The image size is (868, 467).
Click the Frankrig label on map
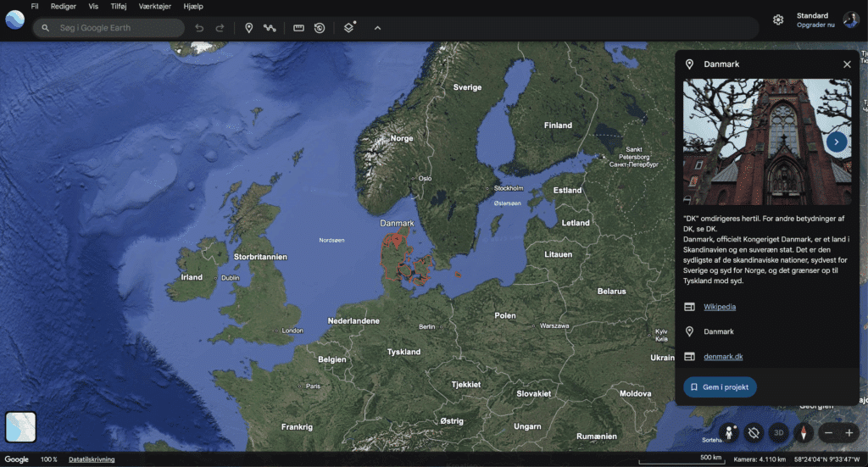coord(297,426)
